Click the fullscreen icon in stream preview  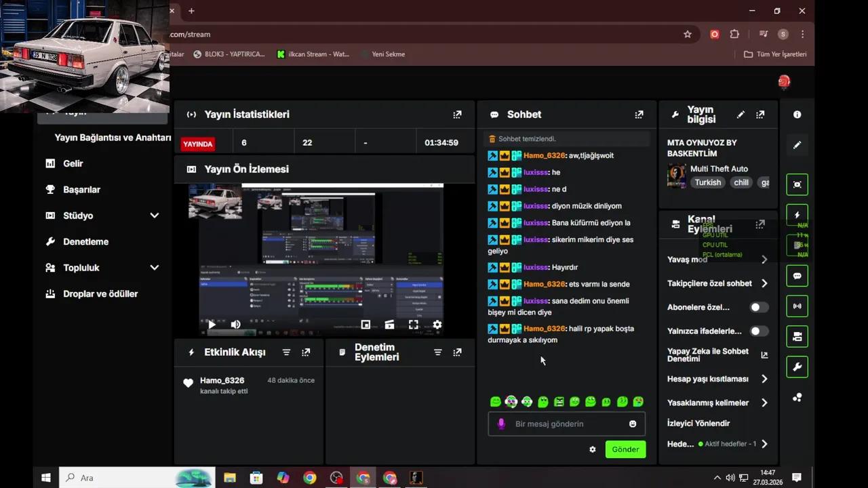pyautogui.click(x=413, y=325)
